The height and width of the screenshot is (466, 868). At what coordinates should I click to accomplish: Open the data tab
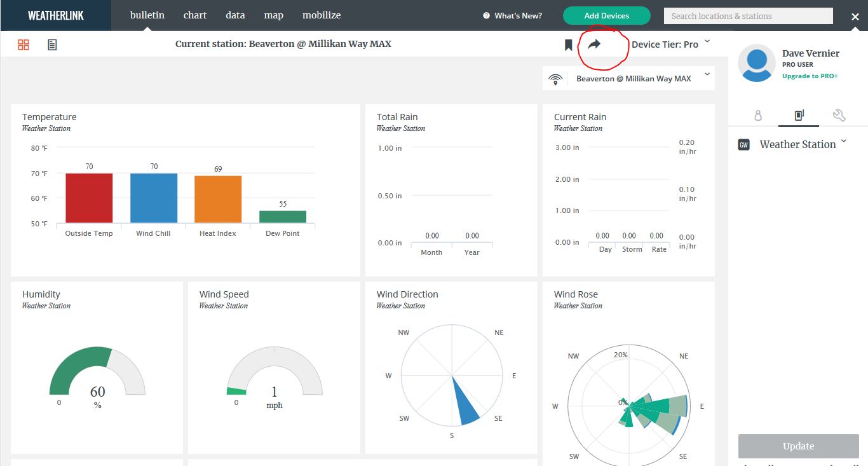pyautogui.click(x=235, y=15)
